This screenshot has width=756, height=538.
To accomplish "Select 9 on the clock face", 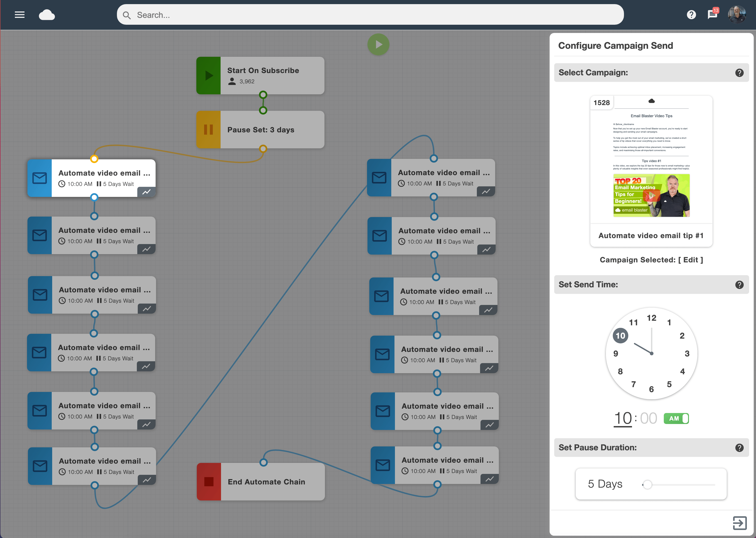I will 616,353.
